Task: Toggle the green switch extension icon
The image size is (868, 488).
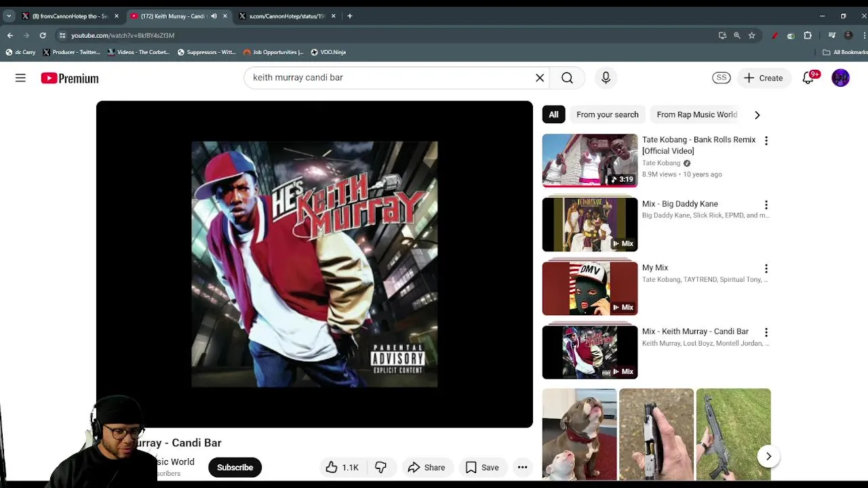Action: pyautogui.click(x=791, y=35)
